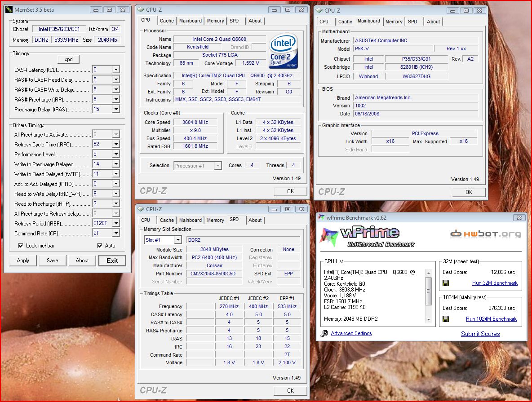Click the scroll up arrow in the wPrime CPU List

tap(429, 273)
